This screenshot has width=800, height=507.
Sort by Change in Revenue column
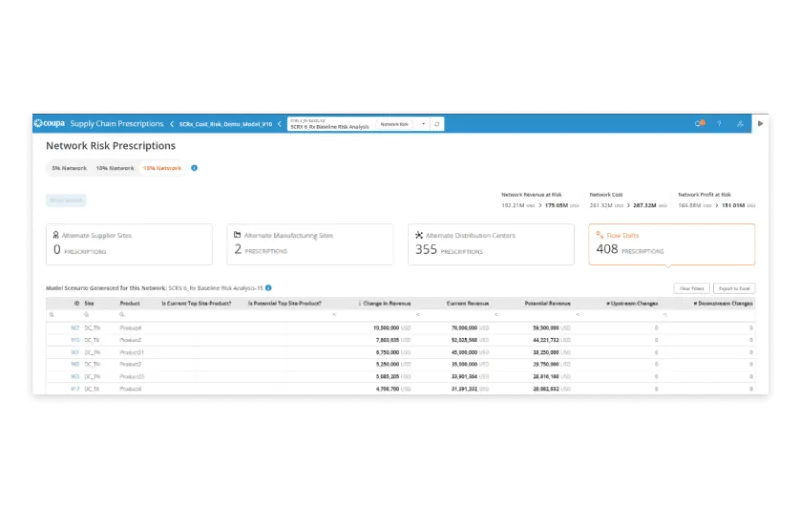[387, 303]
